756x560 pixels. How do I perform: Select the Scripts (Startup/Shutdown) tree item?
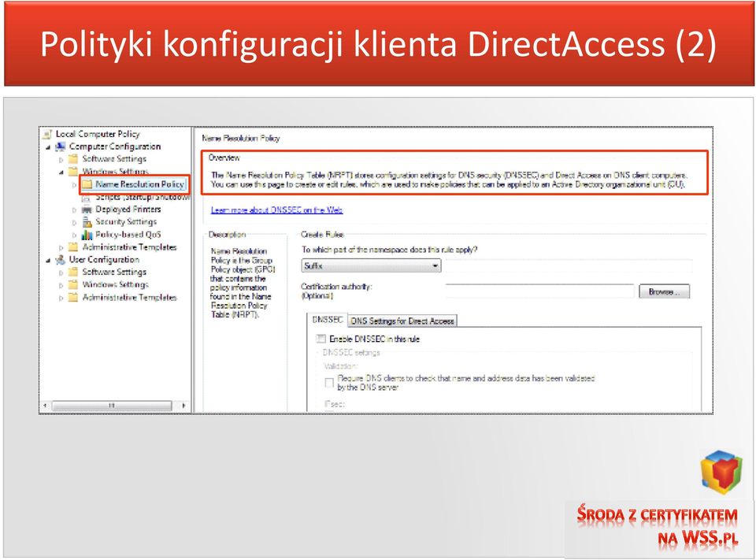(x=143, y=197)
